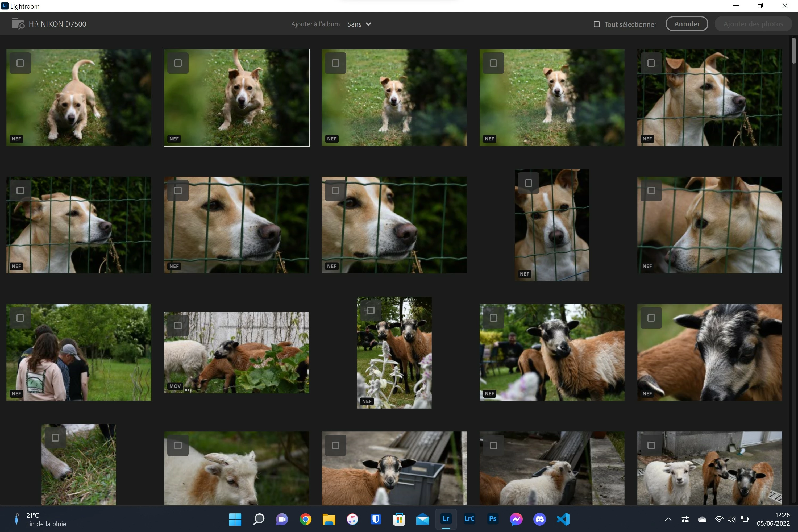Open File Explorer from taskbar

pyautogui.click(x=329, y=519)
